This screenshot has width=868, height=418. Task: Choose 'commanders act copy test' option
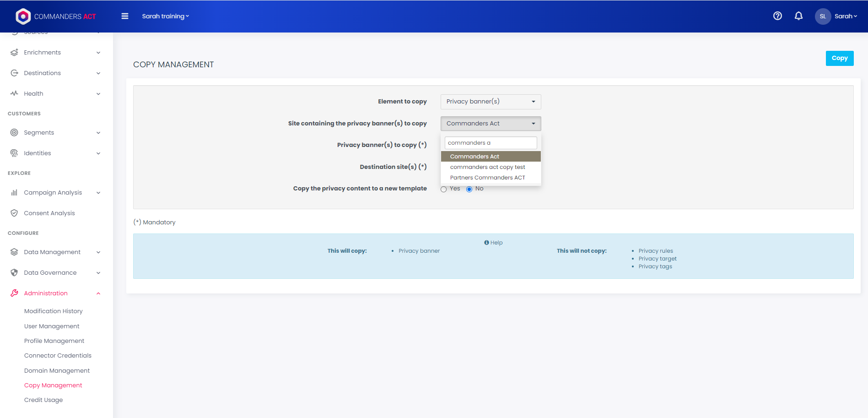(x=487, y=167)
